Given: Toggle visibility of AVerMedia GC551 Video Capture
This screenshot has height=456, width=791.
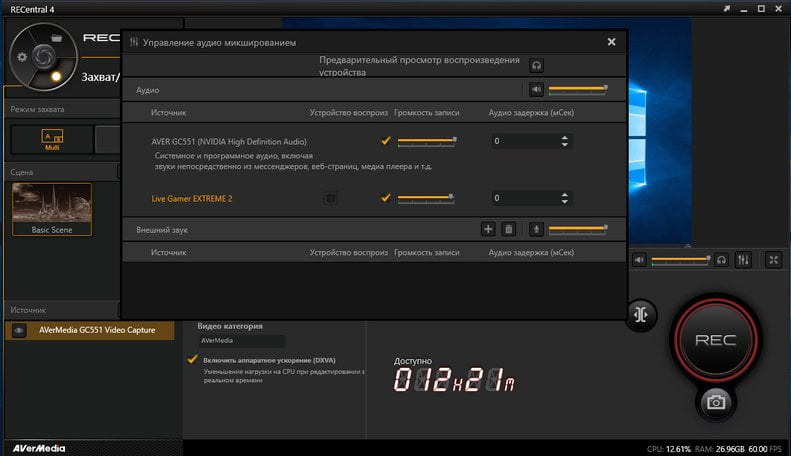Looking at the screenshot, I should tap(19, 330).
